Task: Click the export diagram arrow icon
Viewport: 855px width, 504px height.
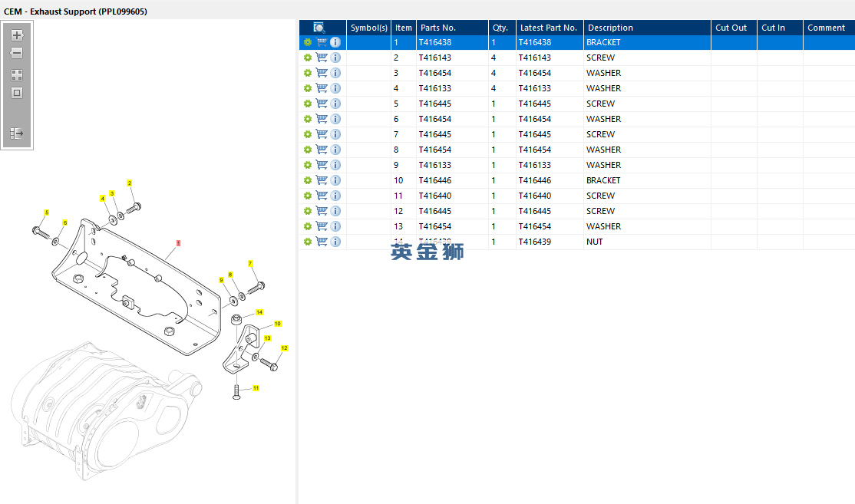Action: [17, 133]
